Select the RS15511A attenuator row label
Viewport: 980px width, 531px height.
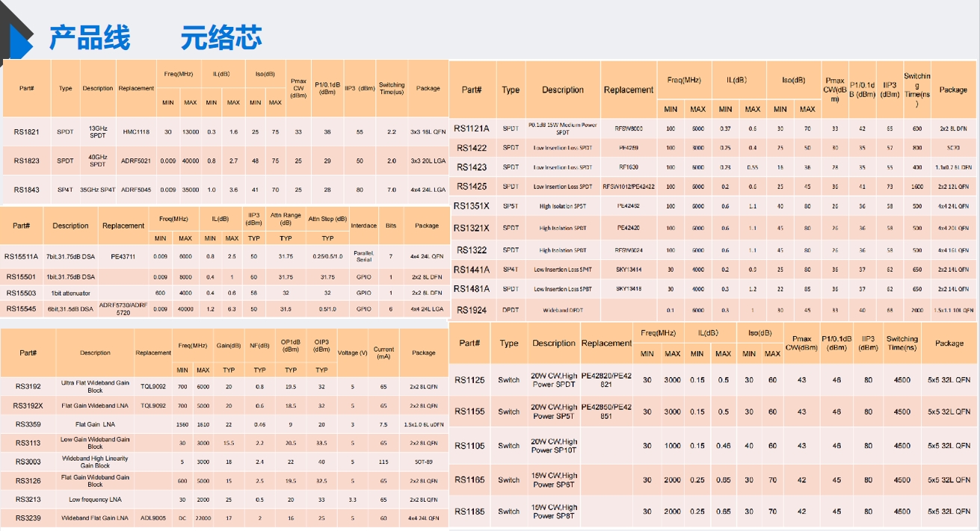point(22,257)
